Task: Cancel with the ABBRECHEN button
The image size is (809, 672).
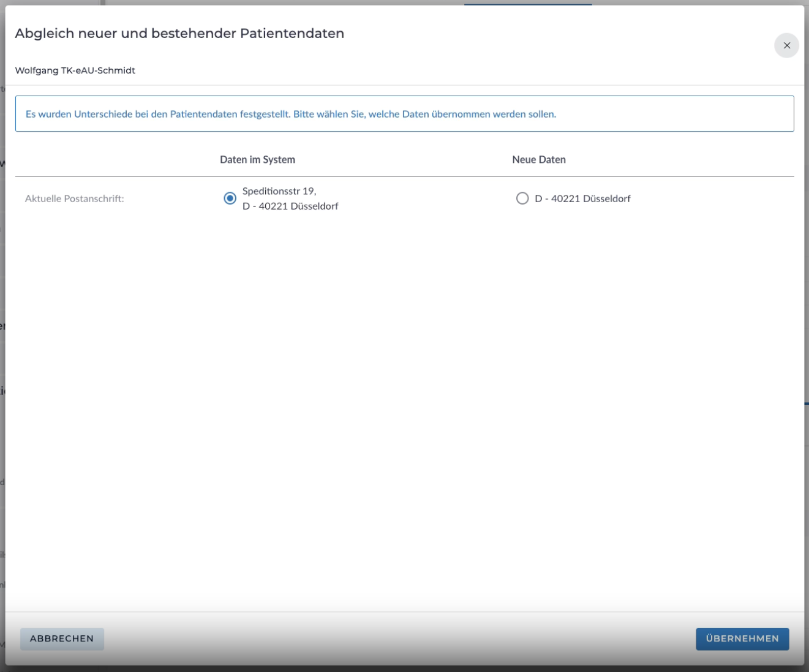Action: tap(62, 638)
